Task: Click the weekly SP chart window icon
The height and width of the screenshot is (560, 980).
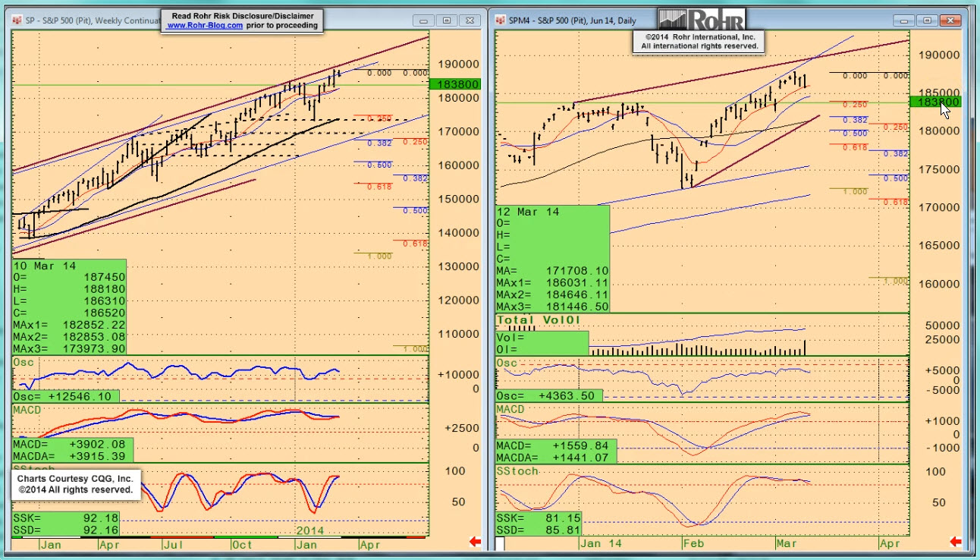Action: (17, 20)
